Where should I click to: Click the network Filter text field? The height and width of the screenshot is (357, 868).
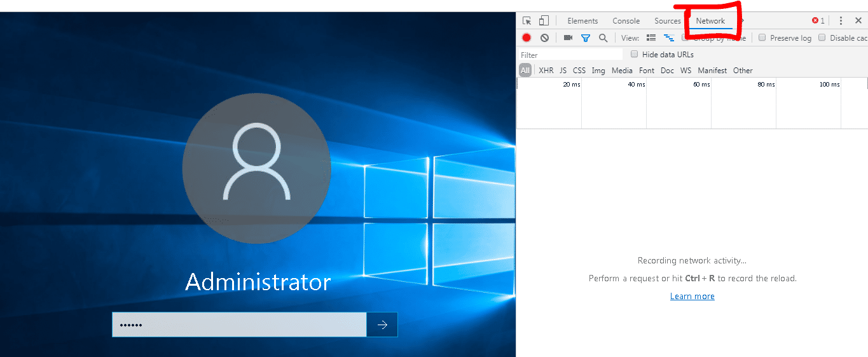570,55
